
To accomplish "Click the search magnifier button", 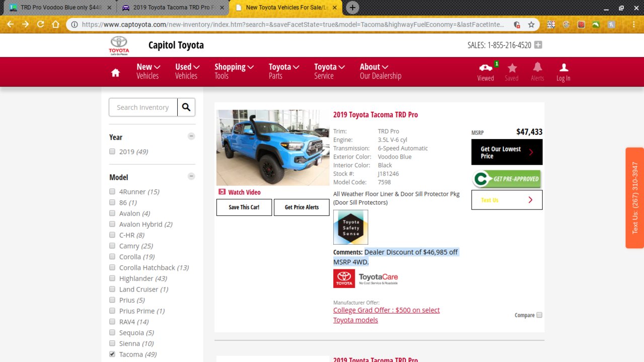I will point(186,107).
